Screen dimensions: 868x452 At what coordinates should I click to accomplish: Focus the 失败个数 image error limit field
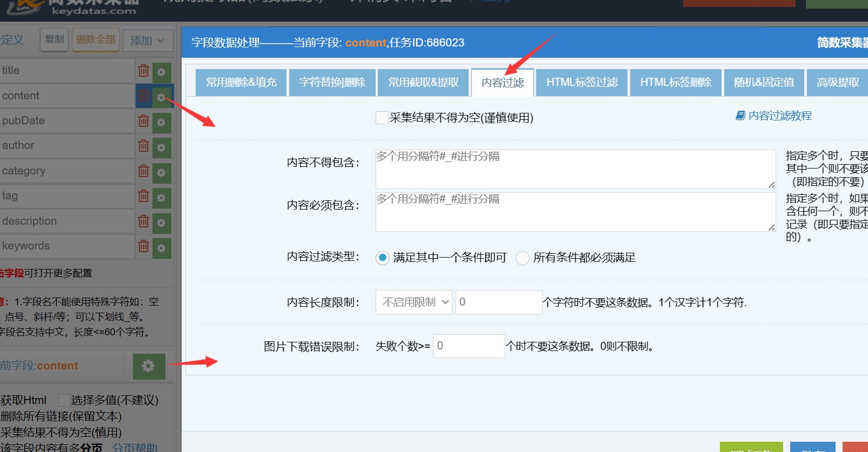[469, 346]
